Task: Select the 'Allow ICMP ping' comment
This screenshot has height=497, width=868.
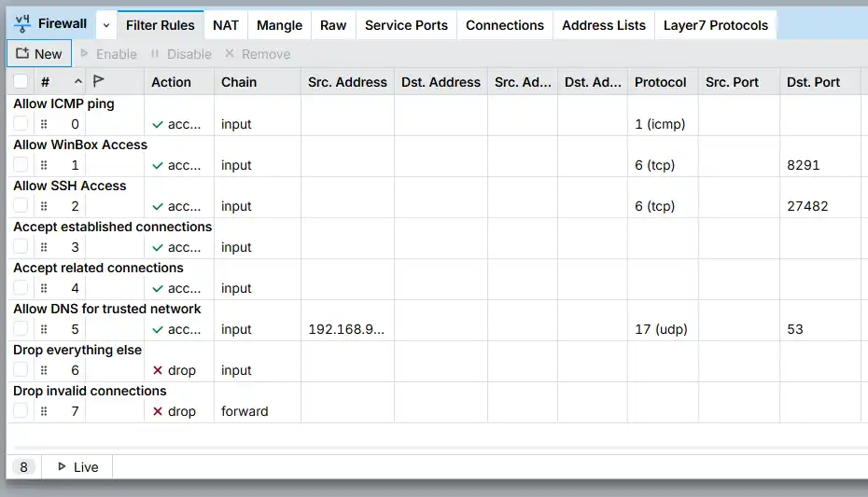Action: (63, 104)
